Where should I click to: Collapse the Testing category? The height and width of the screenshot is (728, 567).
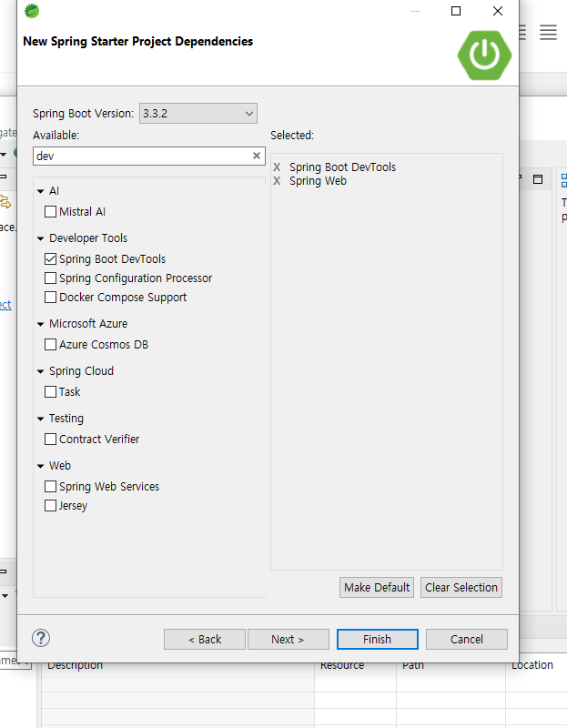[x=40, y=419]
